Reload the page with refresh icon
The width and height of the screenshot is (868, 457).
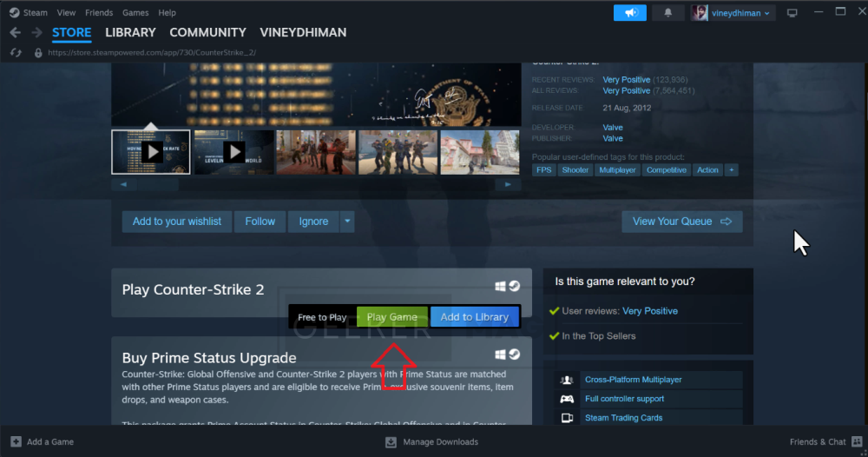[16, 53]
